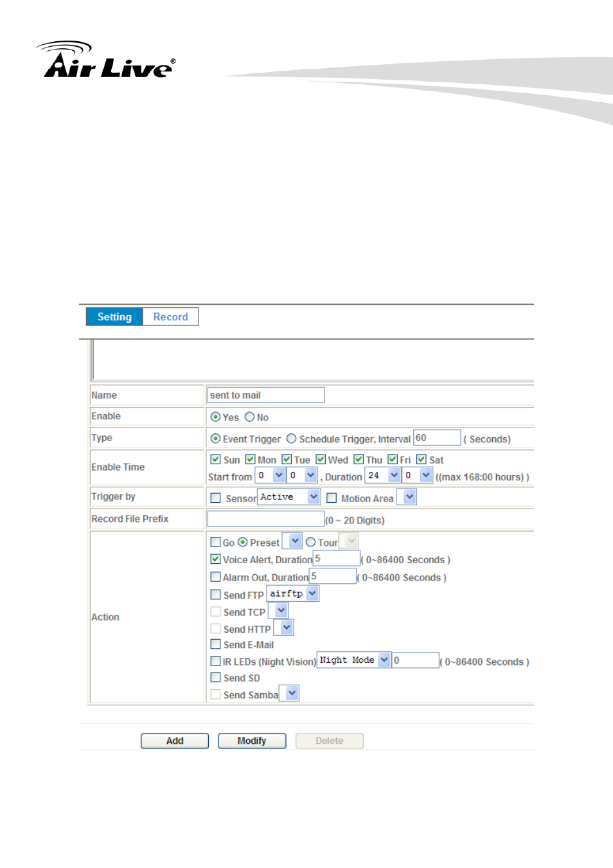This screenshot has height=868, width=613.
Task: Enable IR LEDs Night Vision checkbox
Action: point(216,661)
